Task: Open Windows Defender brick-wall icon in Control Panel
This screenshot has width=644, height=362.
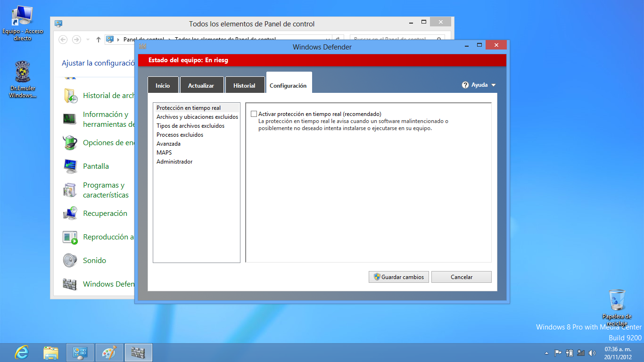Action: 70,284
